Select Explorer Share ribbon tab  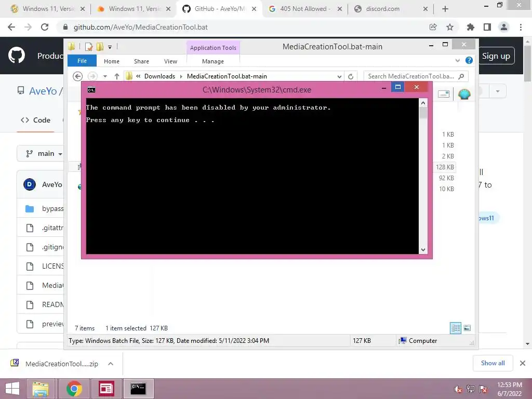(141, 61)
